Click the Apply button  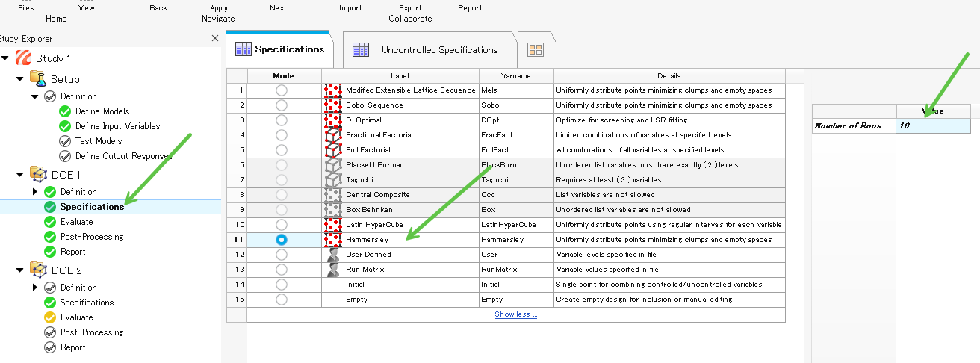[x=219, y=8]
